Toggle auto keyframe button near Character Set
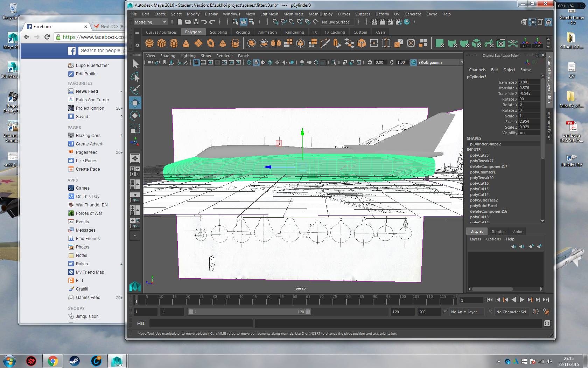Image resolution: width=588 pixels, height=368 pixels. point(535,312)
